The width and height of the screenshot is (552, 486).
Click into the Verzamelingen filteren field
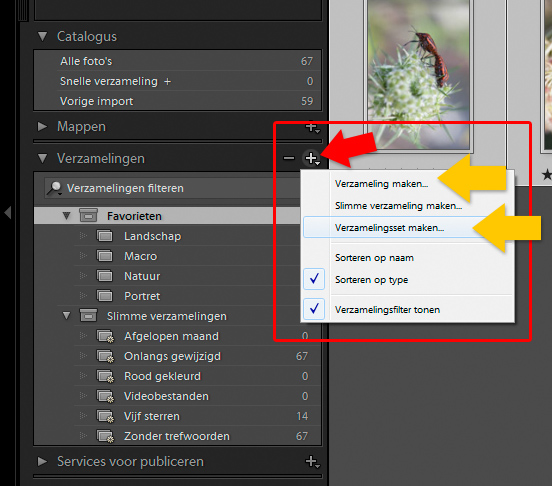(172, 188)
